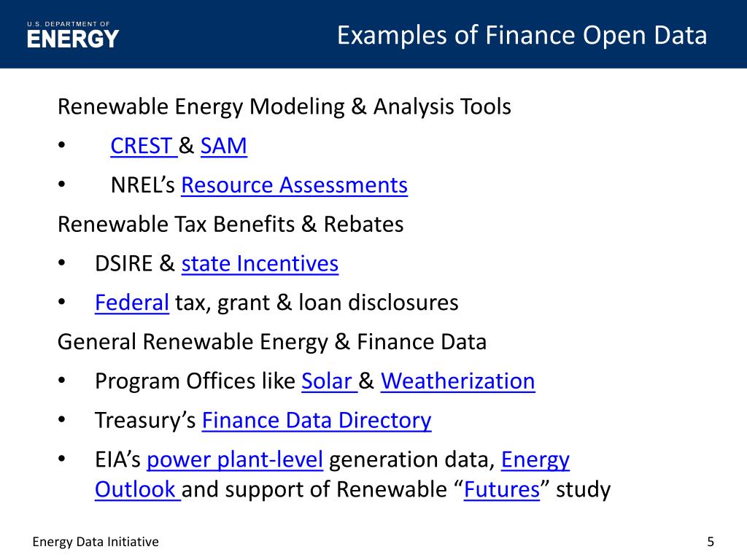Open the power plant-level link
This screenshot has height=560, width=747.
tap(235, 460)
